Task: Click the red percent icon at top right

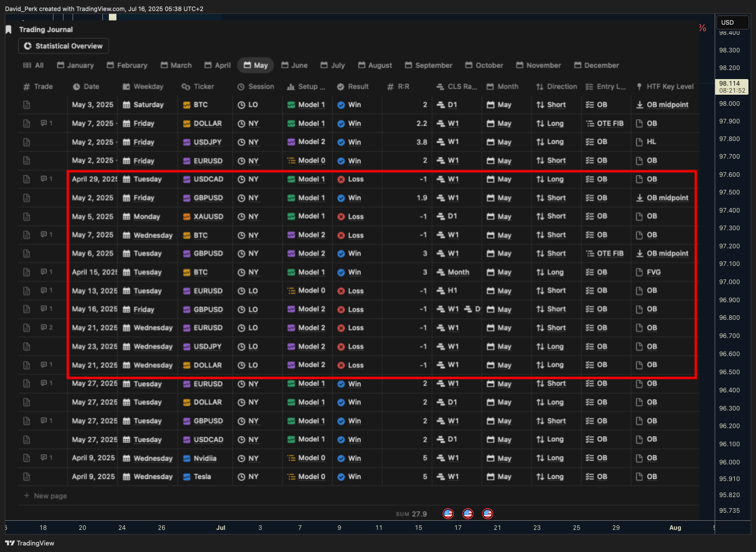Action: [702, 28]
